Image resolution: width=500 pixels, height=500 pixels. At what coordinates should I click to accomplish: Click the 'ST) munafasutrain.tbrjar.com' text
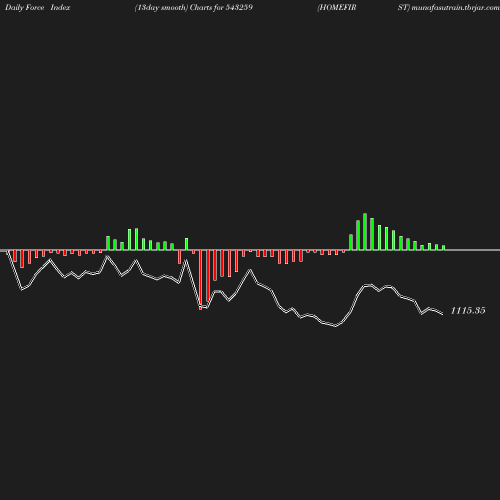(448, 7)
